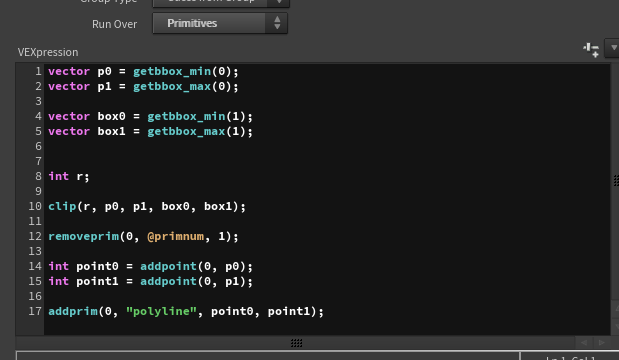Click the Run Over up-down arrows
This screenshot has height=360, width=619.
click(x=277, y=23)
